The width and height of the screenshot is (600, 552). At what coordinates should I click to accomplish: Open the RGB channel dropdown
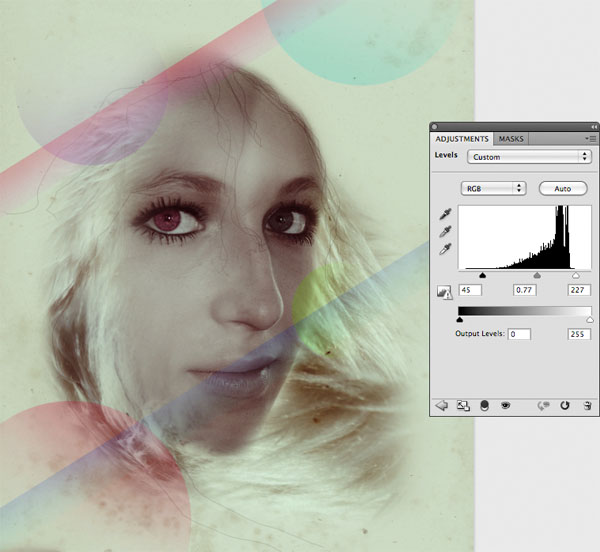point(493,189)
